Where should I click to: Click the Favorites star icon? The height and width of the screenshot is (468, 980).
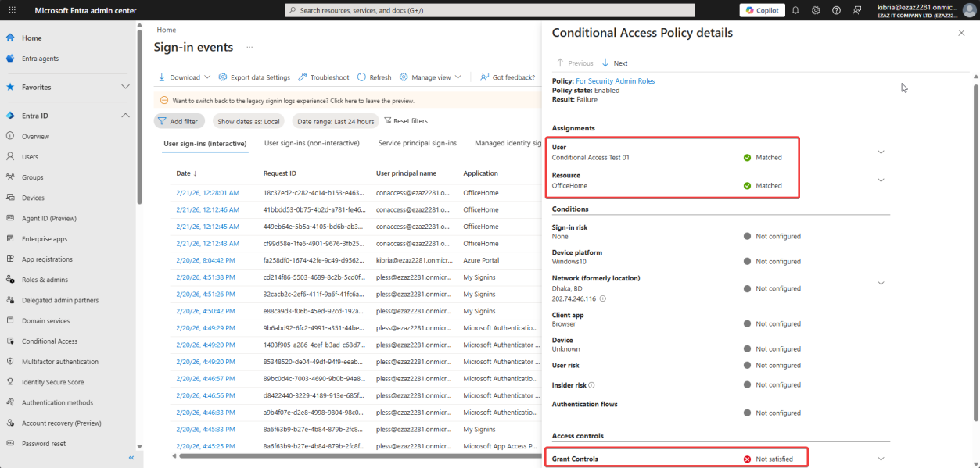(x=10, y=87)
